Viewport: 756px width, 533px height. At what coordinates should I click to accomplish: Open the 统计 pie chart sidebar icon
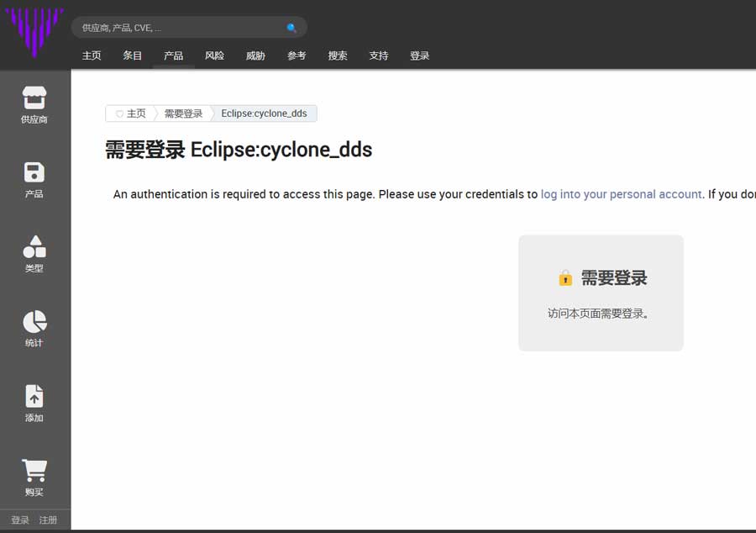[34, 322]
